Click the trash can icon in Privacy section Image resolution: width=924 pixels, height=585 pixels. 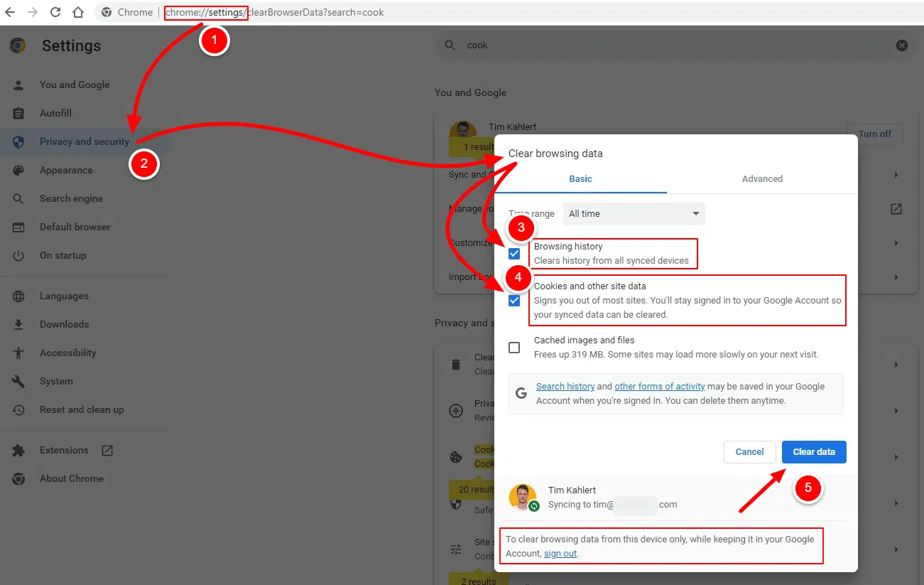tap(456, 365)
